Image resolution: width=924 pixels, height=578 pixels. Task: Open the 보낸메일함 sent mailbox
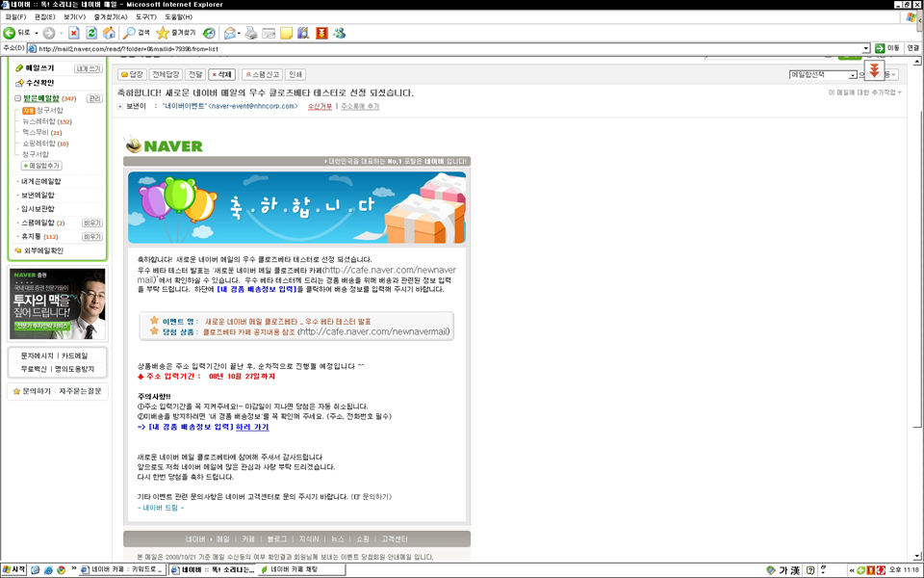pos(38,196)
